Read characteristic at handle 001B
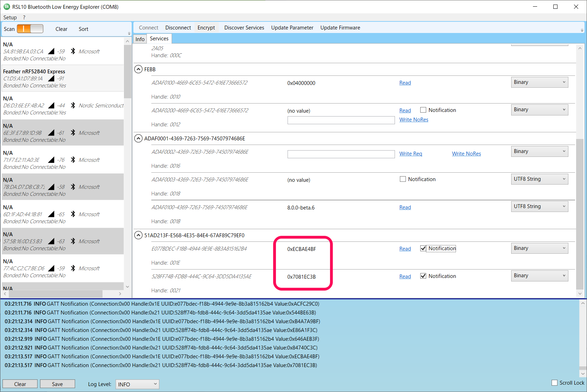 [x=405, y=207]
